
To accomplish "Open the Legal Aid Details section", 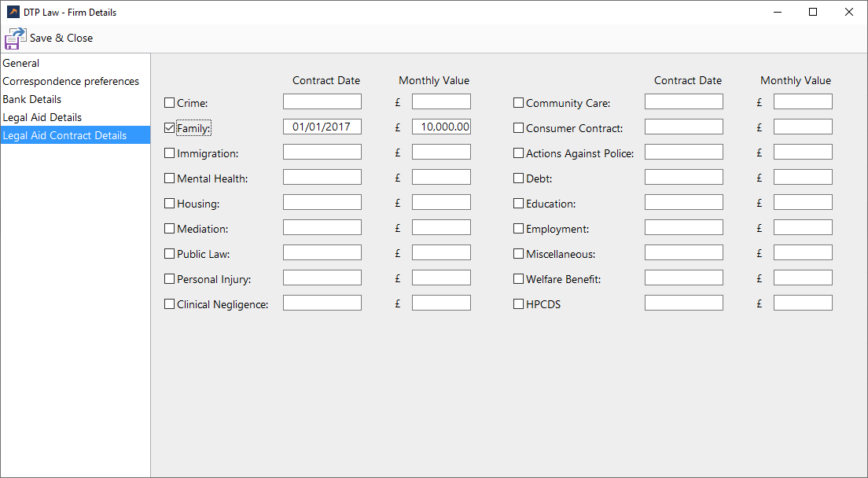I will (x=42, y=118).
